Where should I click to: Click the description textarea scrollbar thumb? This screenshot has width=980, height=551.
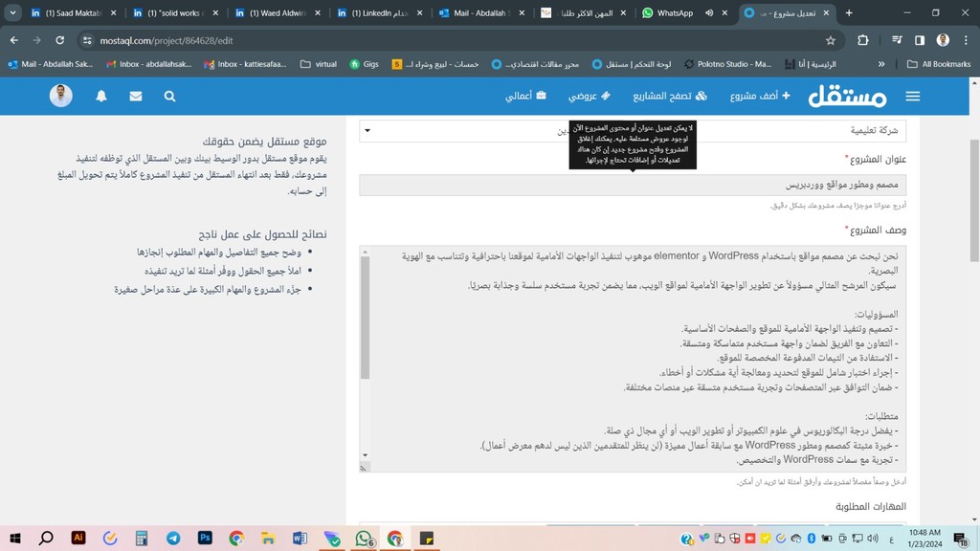365,318
